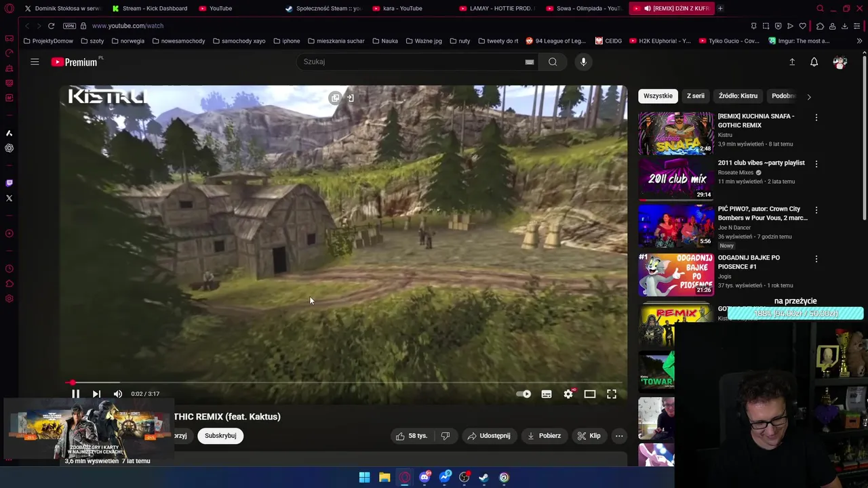868x488 pixels.
Task: Switch to the LAMAY - HOTTIE PROD. tab
Action: 497,8
